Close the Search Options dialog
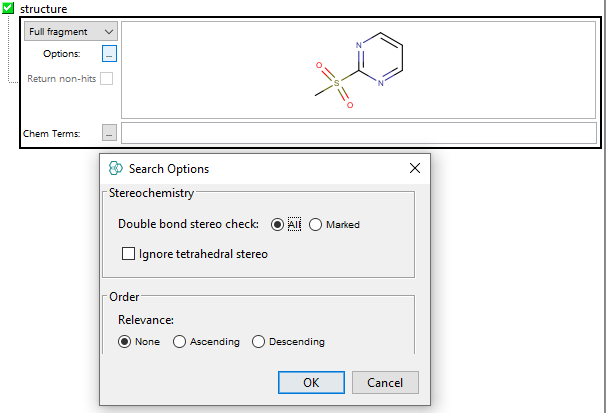This screenshot has height=413, width=606. [x=415, y=169]
